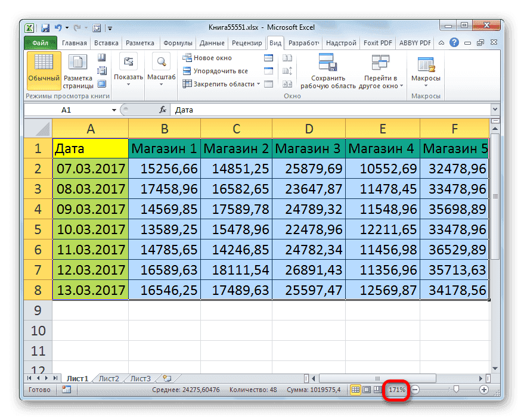
Task: Open the «Масштаб» zoom dialog
Action: pos(161,66)
